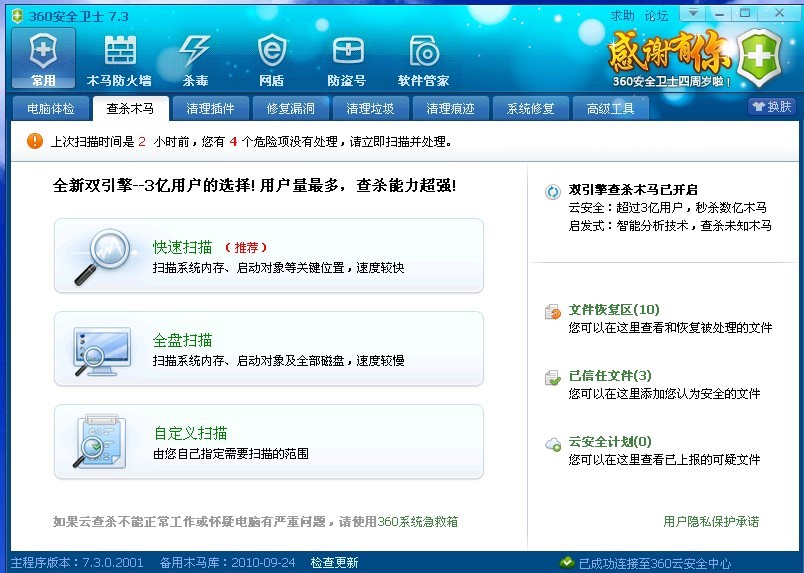804x573 pixels.
Task: Select the 杀毒 antivirus icon
Action: (194, 58)
